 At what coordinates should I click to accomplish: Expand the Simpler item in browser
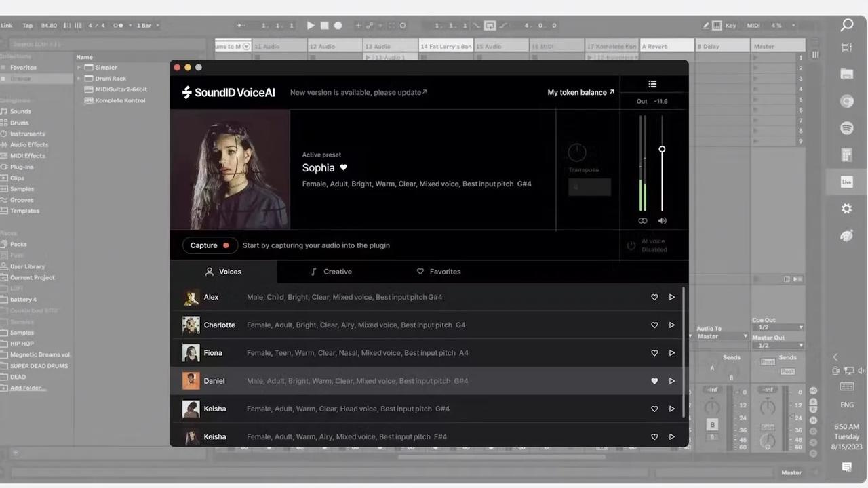coord(79,68)
